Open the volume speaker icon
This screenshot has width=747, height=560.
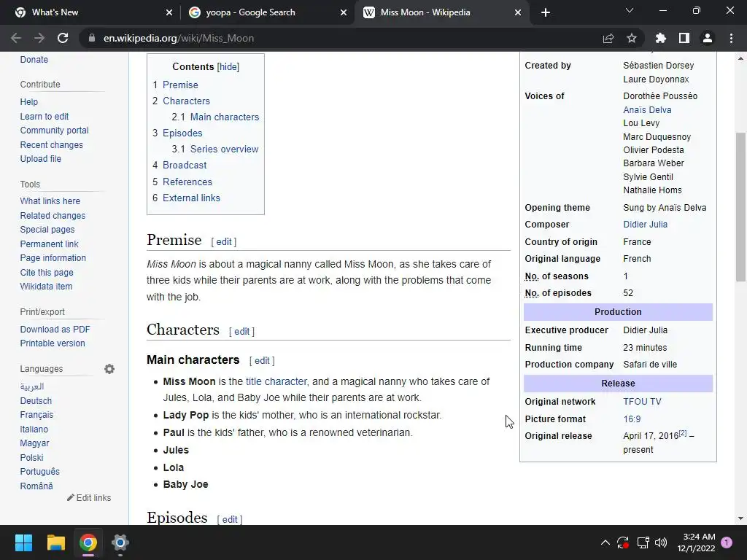661,542
